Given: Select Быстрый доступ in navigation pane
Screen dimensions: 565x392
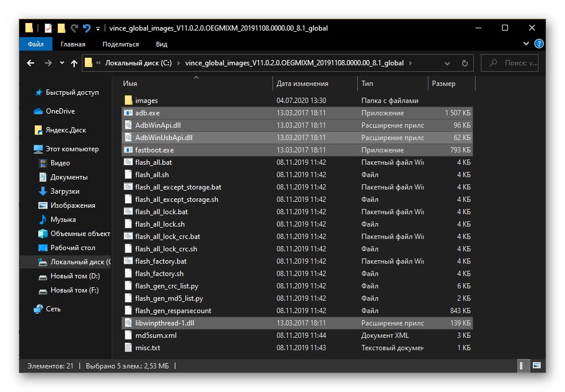Looking at the screenshot, I should coord(67,92).
